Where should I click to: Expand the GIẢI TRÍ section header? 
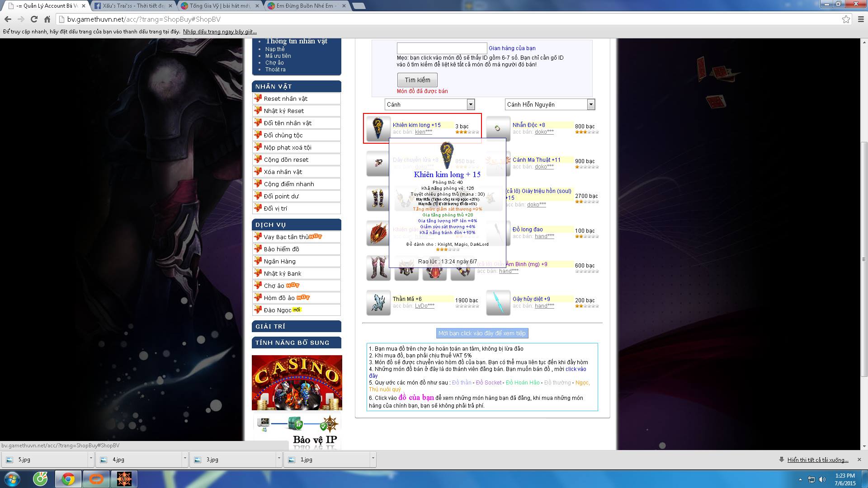[x=297, y=326]
